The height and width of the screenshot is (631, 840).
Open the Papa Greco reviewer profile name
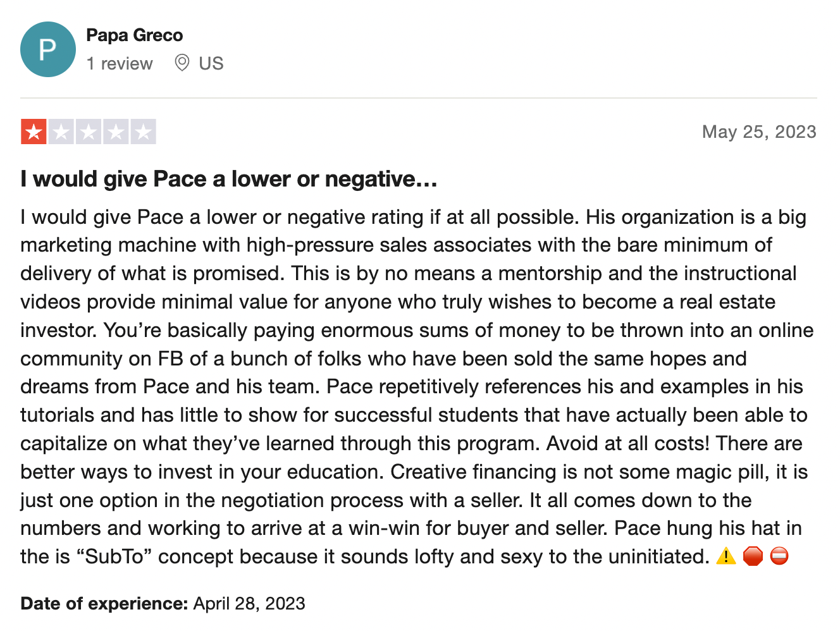pyautogui.click(x=135, y=35)
